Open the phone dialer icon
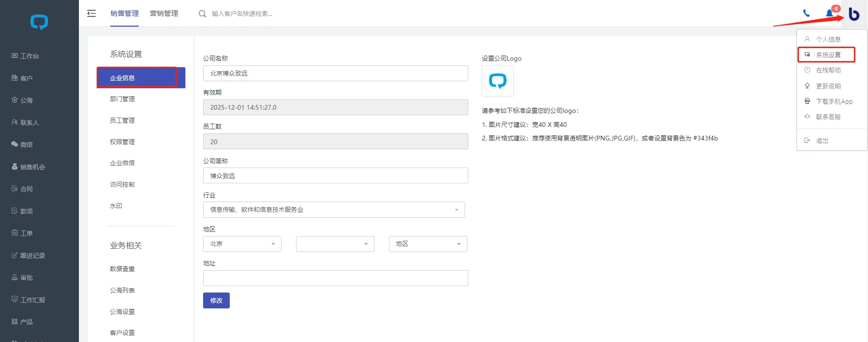The image size is (868, 342). [x=806, y=14]
